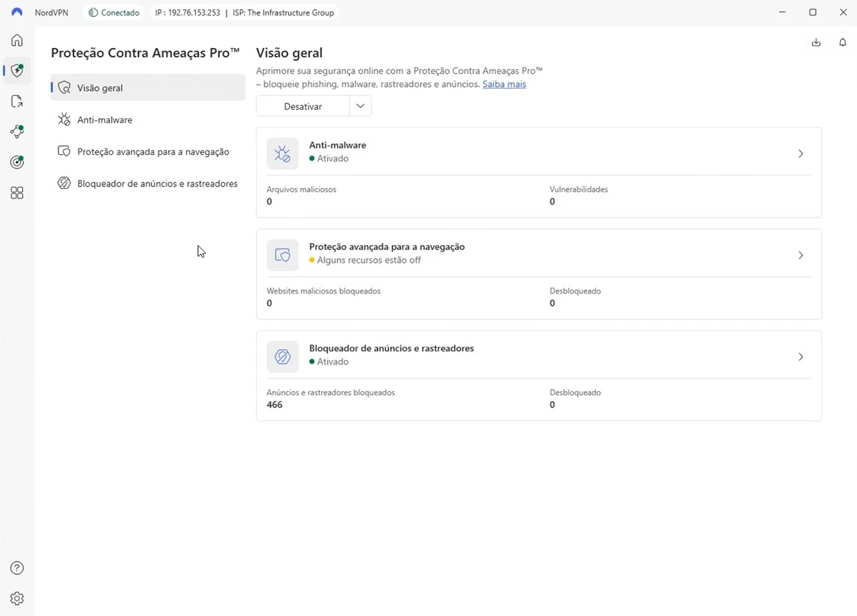Open the Dark Web Monitor target icon
The image size is (857, 616).
click(17, 162)
